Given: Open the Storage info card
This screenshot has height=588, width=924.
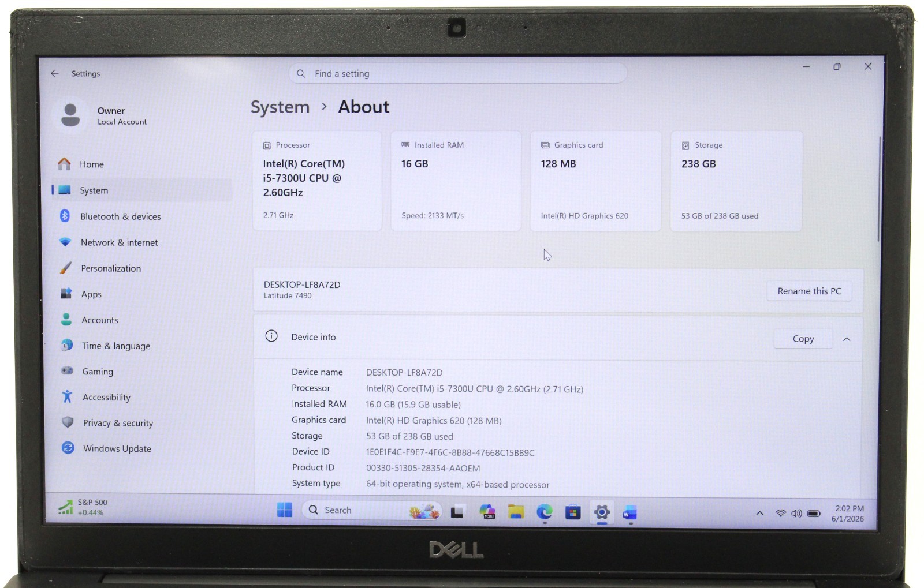Looking at the screenshot, I should pos(736,181).
